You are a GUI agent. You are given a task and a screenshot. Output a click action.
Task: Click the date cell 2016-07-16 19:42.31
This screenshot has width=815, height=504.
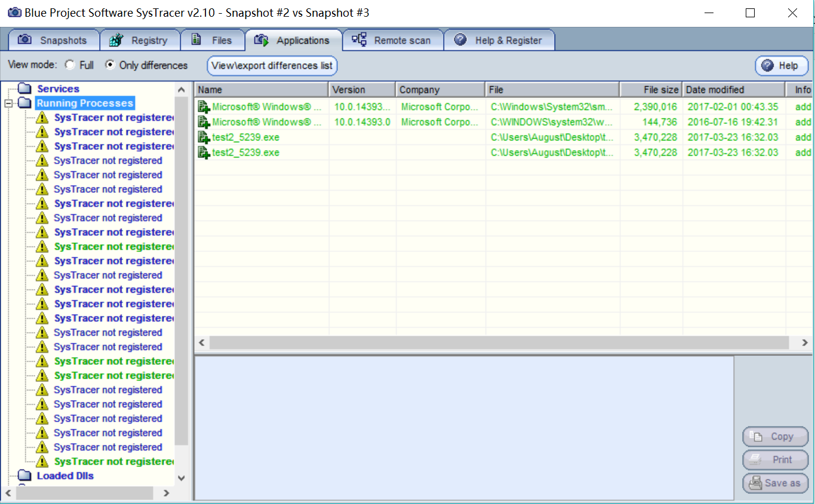733,122
